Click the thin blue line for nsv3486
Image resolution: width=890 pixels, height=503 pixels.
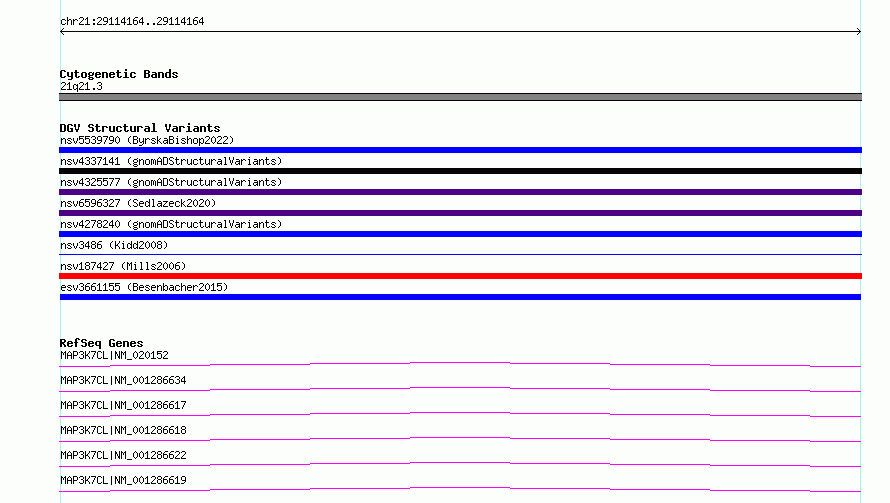coord(460,254)
